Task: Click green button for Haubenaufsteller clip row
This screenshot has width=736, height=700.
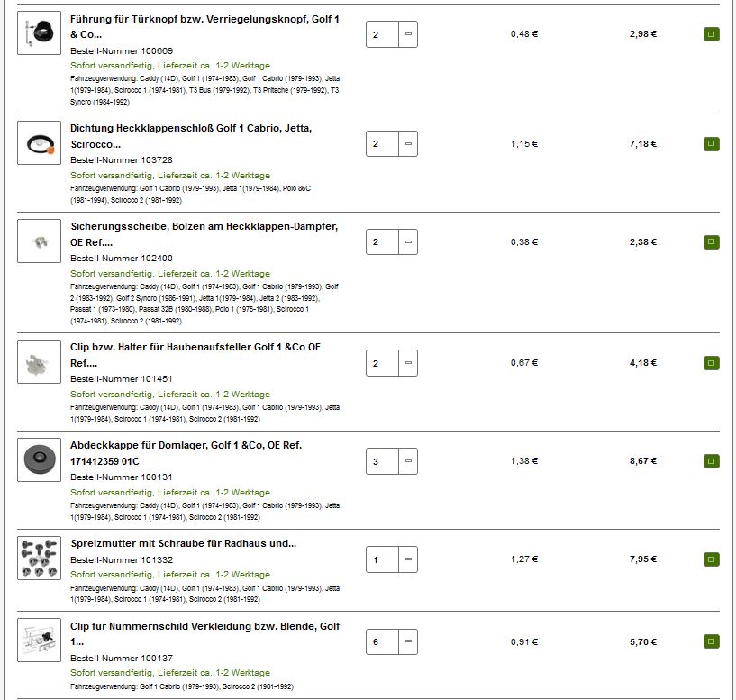Action: tap(711, 363)
